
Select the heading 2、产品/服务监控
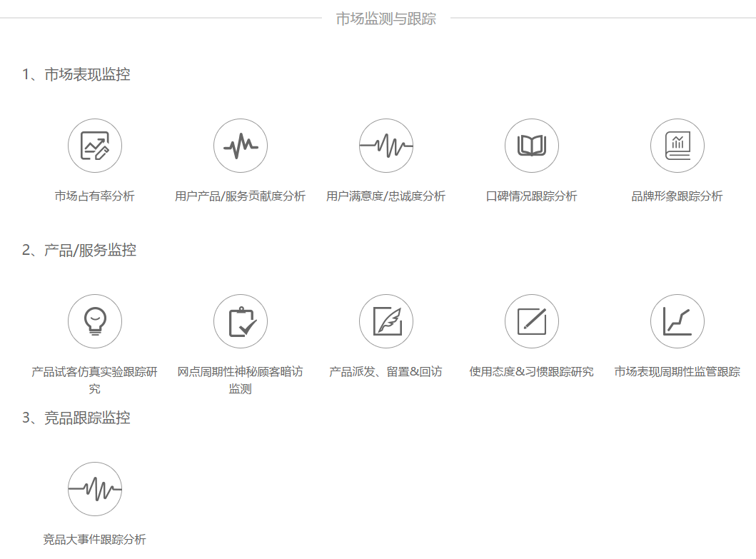click(x=79, y=250)
